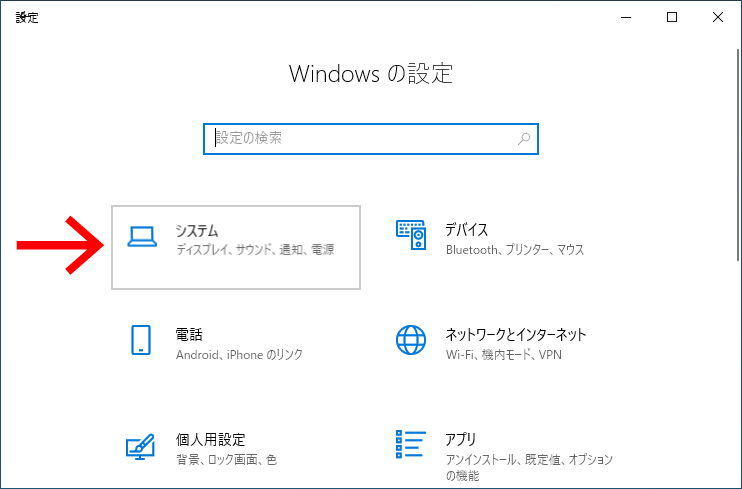The image size is (742, 489).
Task: Select the アプリ category title
Action: click(x=460, y=440)
